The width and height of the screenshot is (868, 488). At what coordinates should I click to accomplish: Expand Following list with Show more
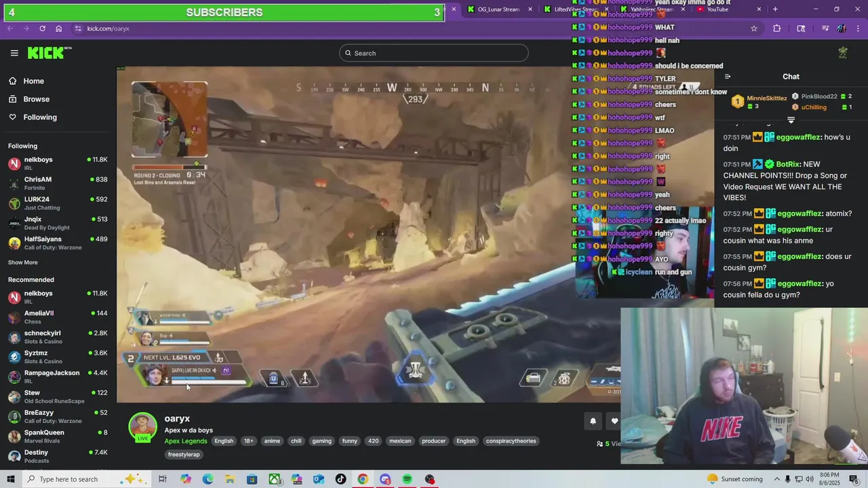tap(23, 262)
